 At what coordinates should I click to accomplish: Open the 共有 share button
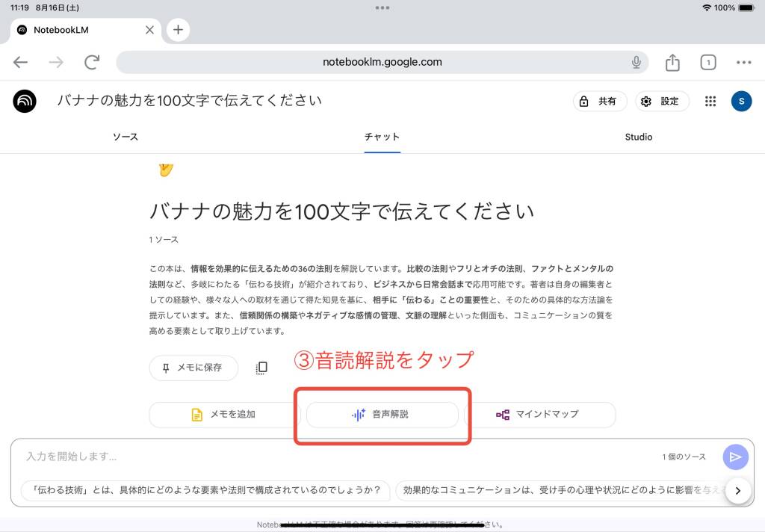click(600, 101)
